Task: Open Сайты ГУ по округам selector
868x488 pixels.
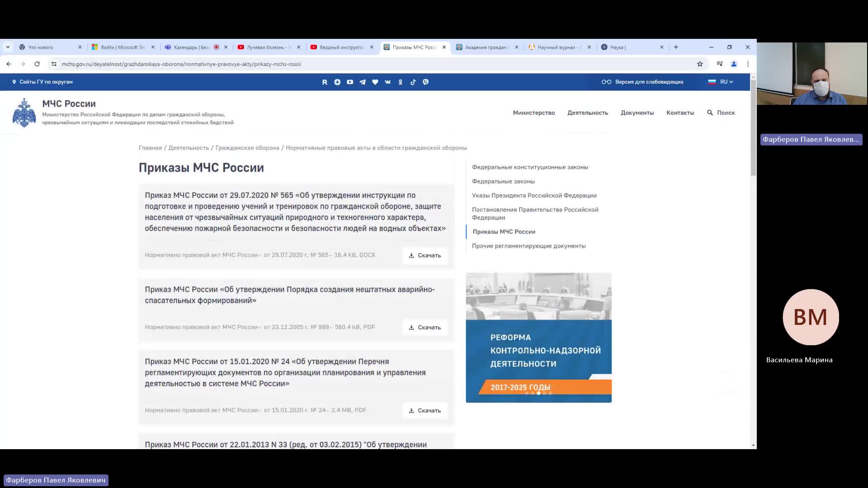Action: [x=42, y=82]
